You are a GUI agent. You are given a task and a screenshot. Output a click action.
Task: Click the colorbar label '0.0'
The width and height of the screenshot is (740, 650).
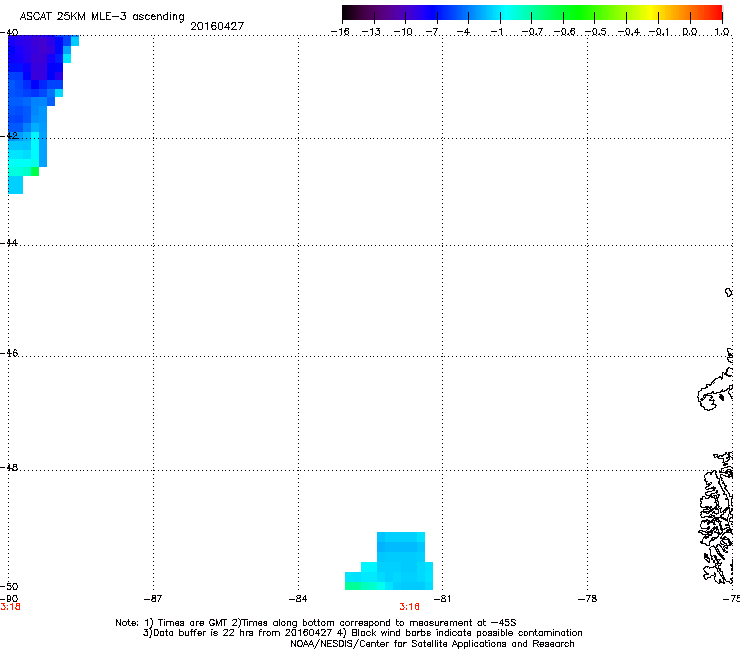[690, 32]
